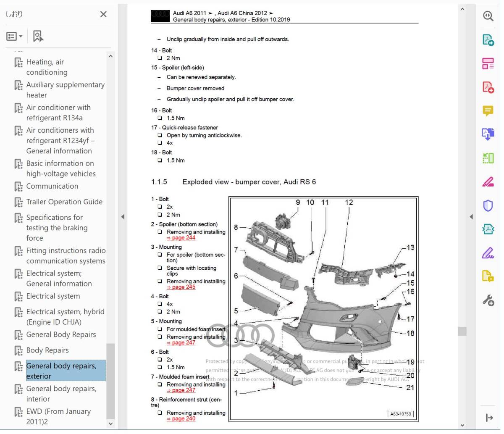
Task: Open the pink Edit PDF layout tool
Action: click(x=488, y=63)
